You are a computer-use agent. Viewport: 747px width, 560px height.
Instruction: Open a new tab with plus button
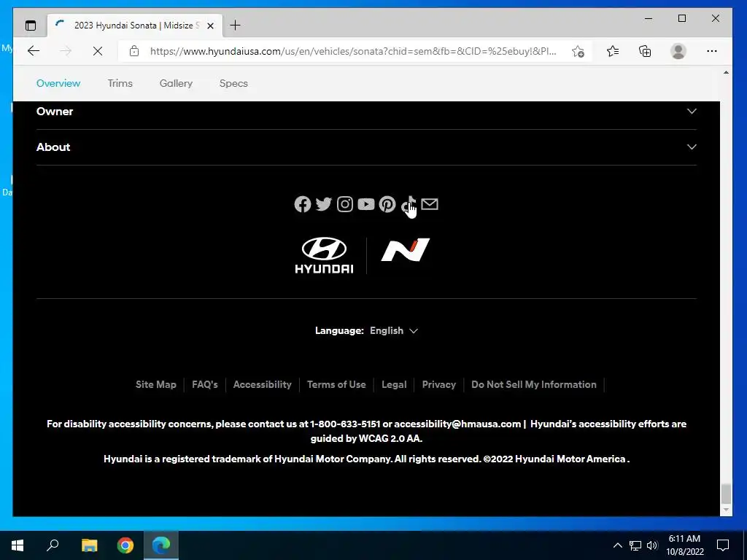[235, 26]
